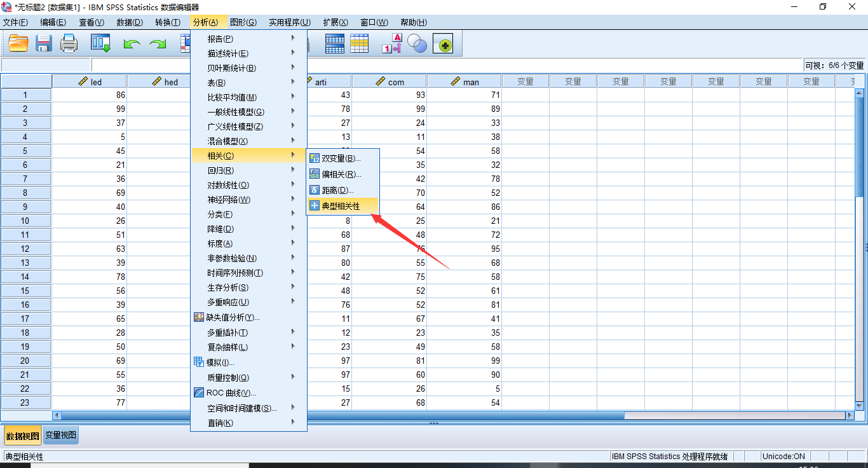Open the 实用程序(U) menu
This screenshot has width=868, height=468.
[290, 22]
